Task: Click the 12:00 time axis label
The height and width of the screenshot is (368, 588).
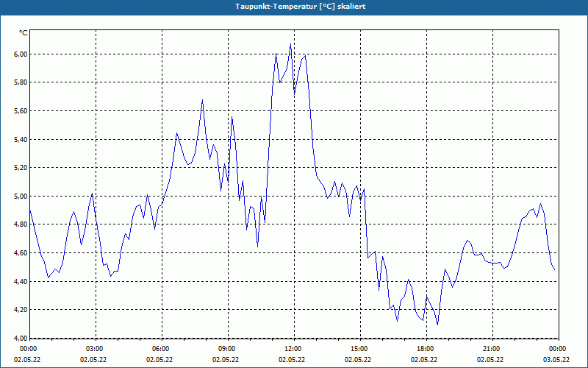Action: [x=294, y=349]
